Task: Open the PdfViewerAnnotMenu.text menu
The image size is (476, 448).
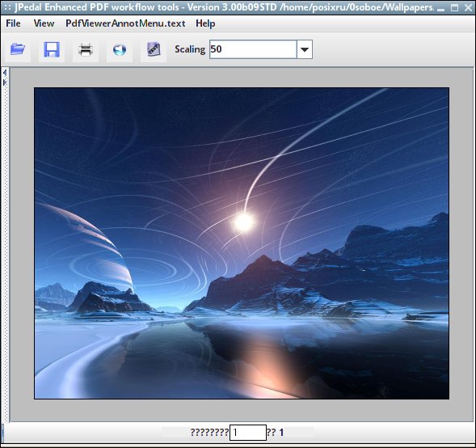Action: [125, 23]
